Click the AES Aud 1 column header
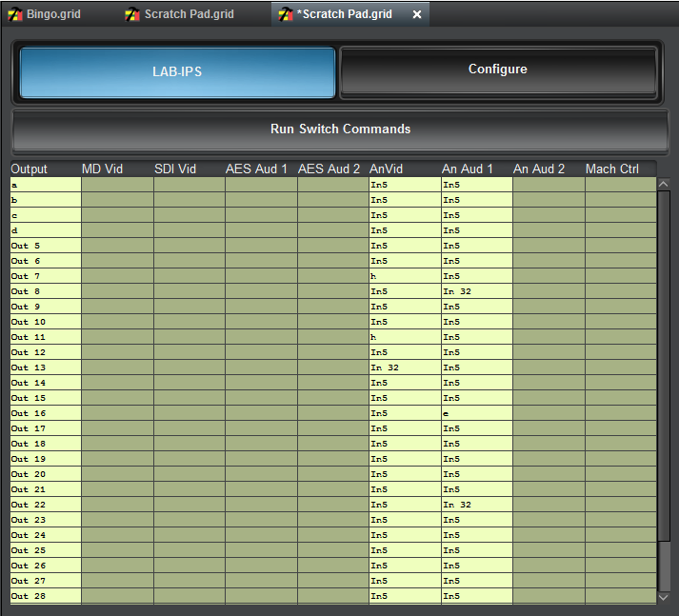The height and width of the screenshot is (616, 679). 261,169
